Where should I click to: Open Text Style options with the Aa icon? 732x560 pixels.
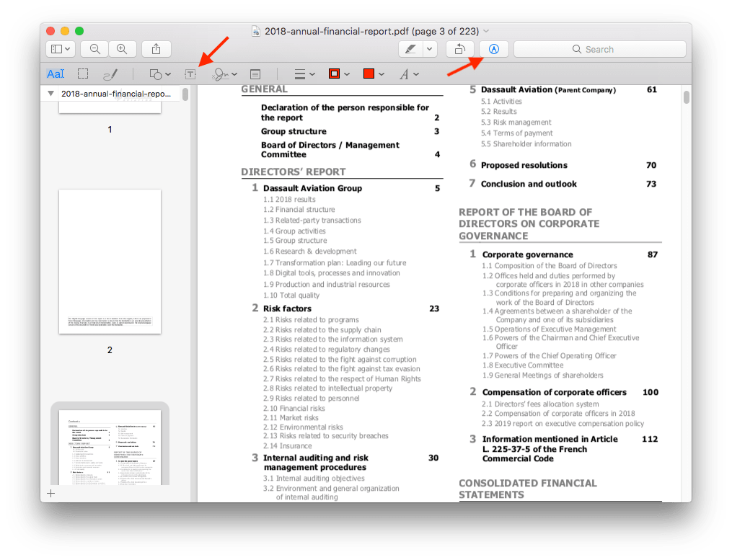tap(56, 74)
